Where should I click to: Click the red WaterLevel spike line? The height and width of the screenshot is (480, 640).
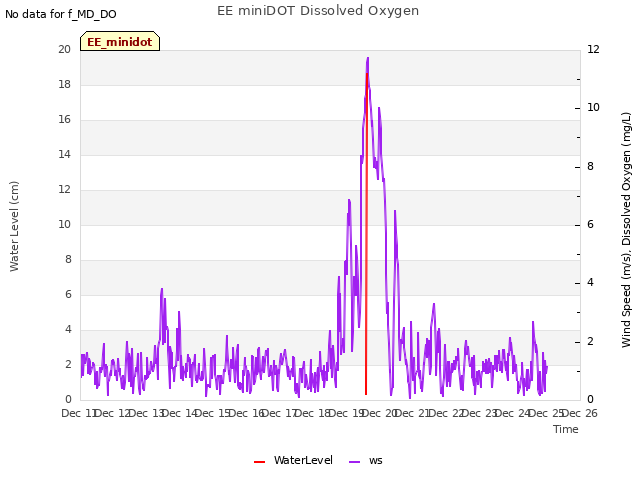coord(366,234)
